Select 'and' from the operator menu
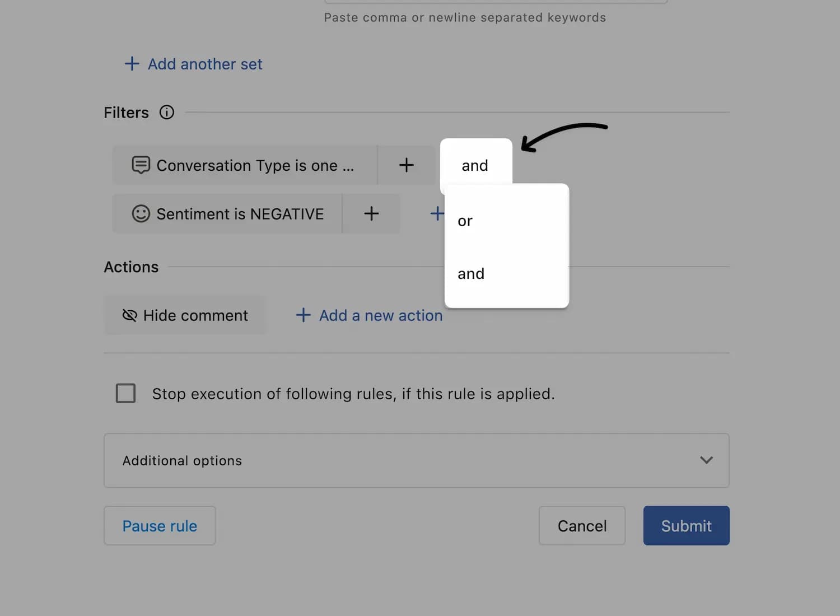Viewport: 840px width, 616px height. point(471,274)
